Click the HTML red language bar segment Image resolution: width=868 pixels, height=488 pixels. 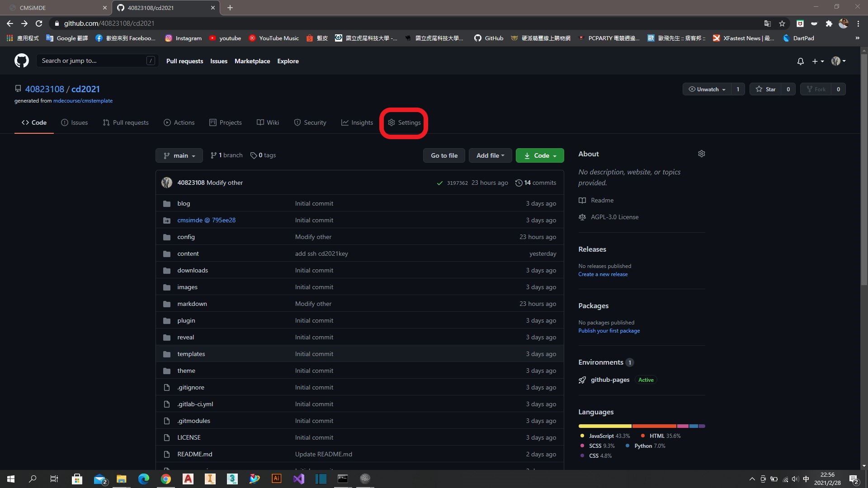pos(654,426)
